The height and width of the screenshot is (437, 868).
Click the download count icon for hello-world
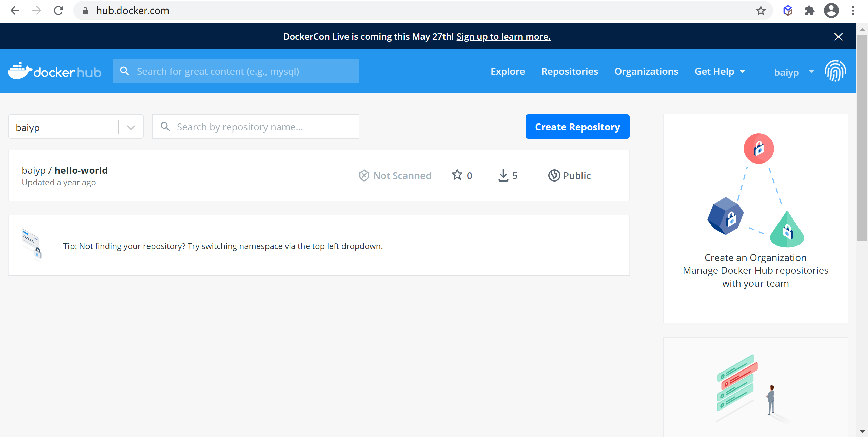click(x=503, y=175)
